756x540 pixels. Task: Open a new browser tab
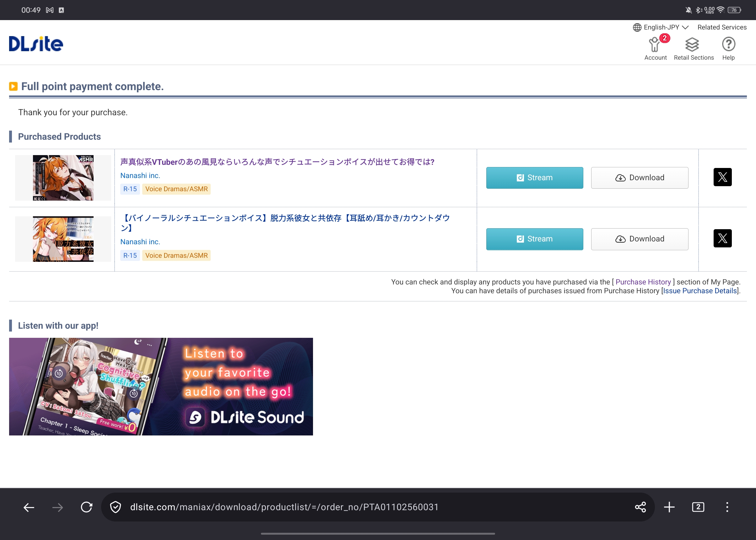[669, 507]
